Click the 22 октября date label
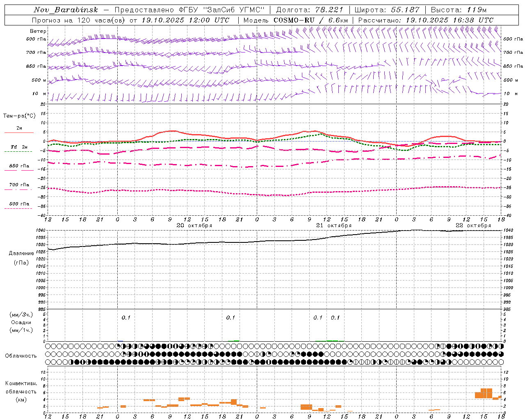 [x=473, y=226]
